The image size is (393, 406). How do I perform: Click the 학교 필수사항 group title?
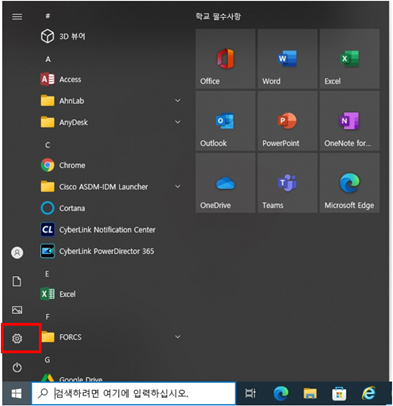click(218, 16)
